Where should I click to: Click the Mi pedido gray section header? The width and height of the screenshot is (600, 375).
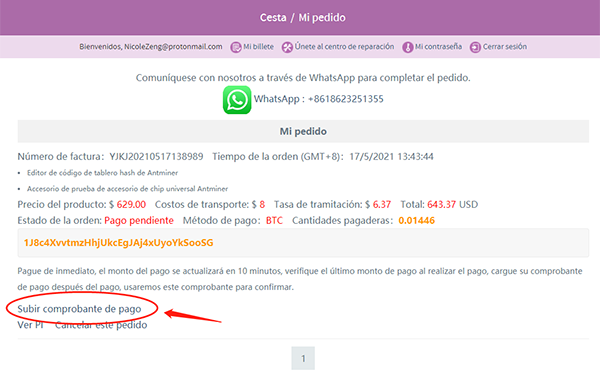(x=303, y=131)
